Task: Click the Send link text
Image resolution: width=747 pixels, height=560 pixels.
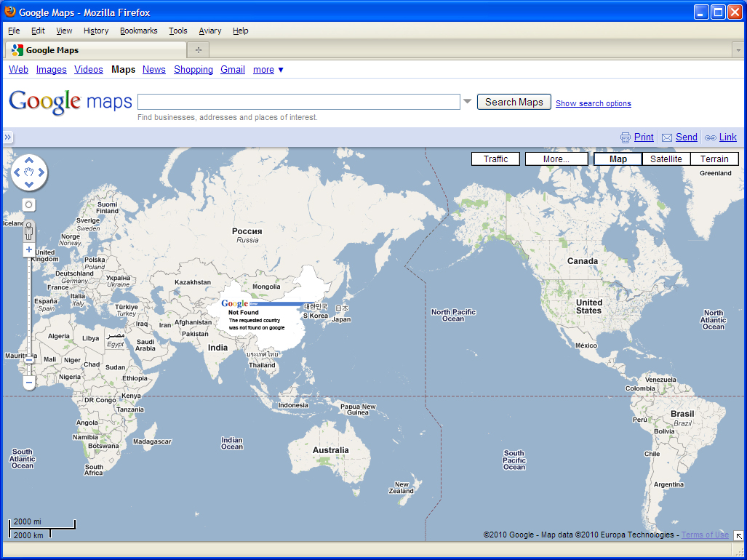Action: [x=687, y=137]
